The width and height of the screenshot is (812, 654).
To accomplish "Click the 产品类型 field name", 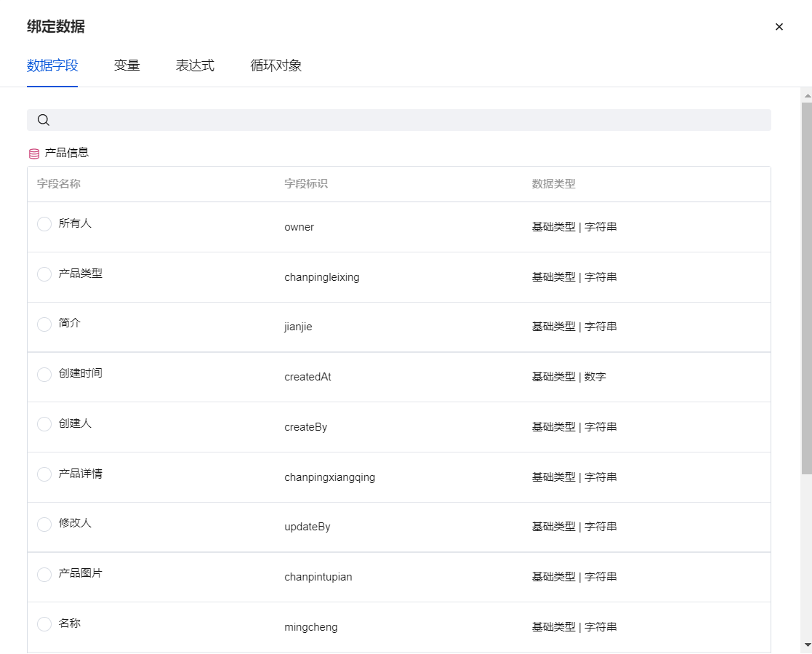I will (x=80, y=273).
